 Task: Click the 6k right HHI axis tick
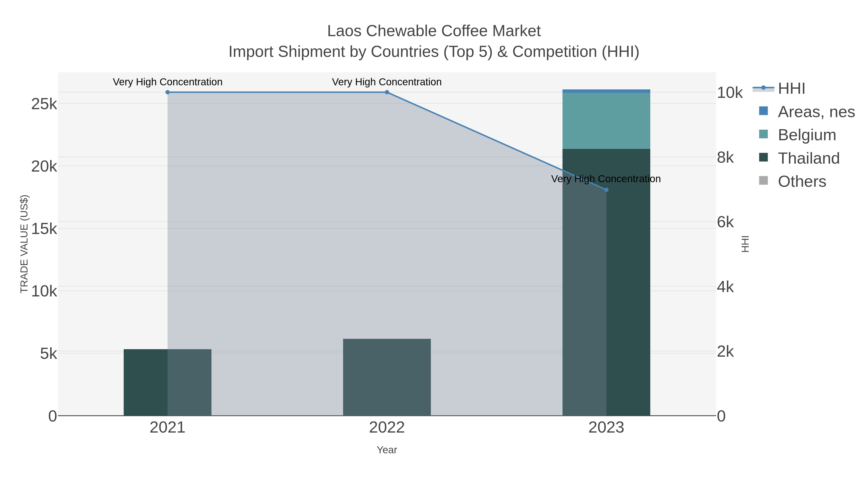click(x=726, y=222)
